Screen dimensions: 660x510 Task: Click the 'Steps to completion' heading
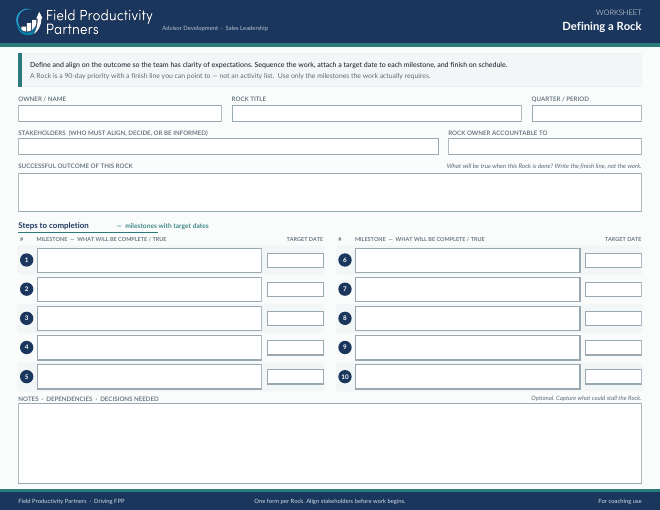(x=53, y=225)
